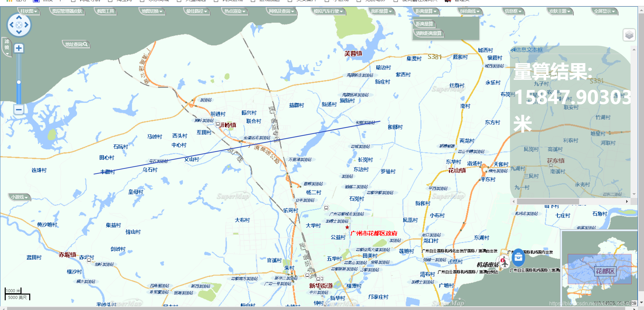Open the 最佳路径 dropdown
The width and height of the screenshot is (644, 310).
tap(197, 11)
